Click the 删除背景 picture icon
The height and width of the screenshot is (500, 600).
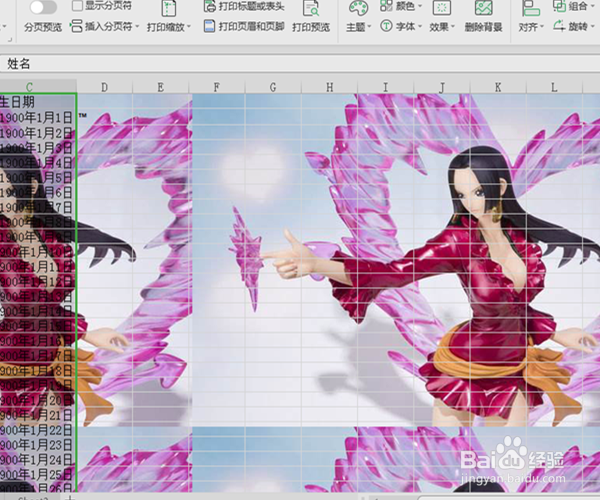483,8
